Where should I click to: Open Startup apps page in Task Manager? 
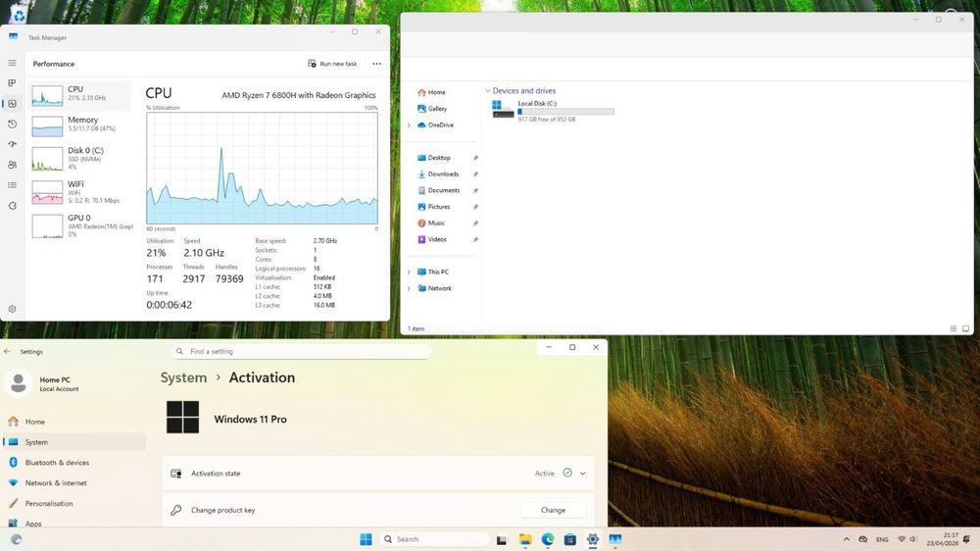[x=12, y=144]
